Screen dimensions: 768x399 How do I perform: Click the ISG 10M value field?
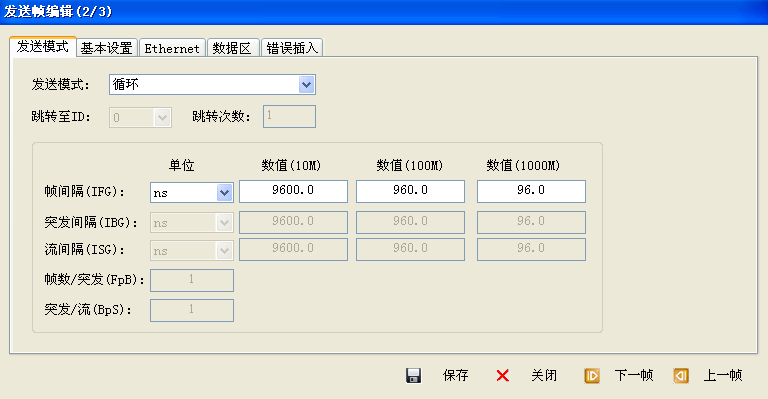coord(293,249)
